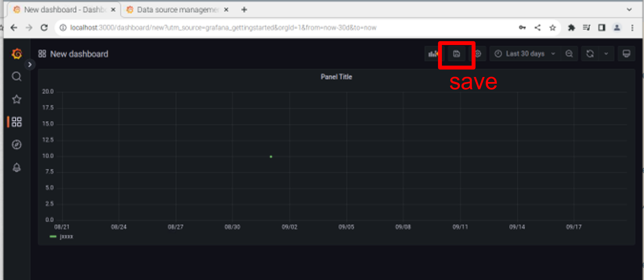Switch to Data source management tab
Image resolution: width=644 pixels, height=280 pixels.
coord(177,10)
